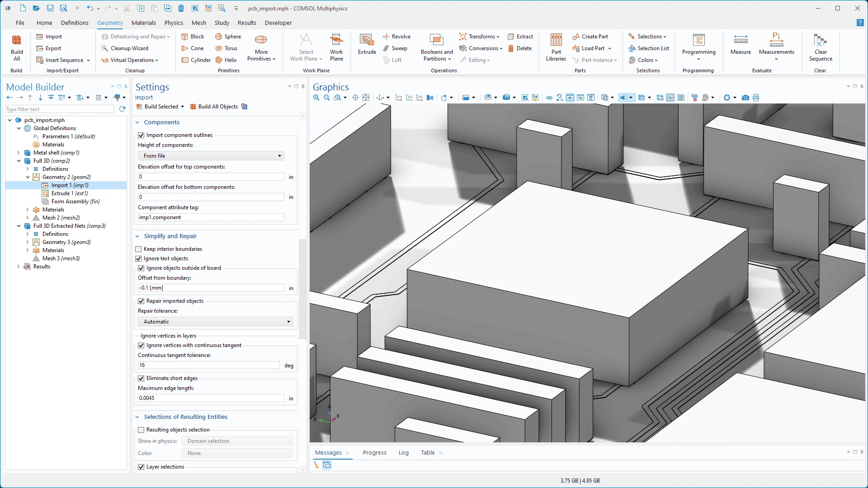Select Extrude 1 node in tree
The image size is (868, 488).
pos(69,193)
